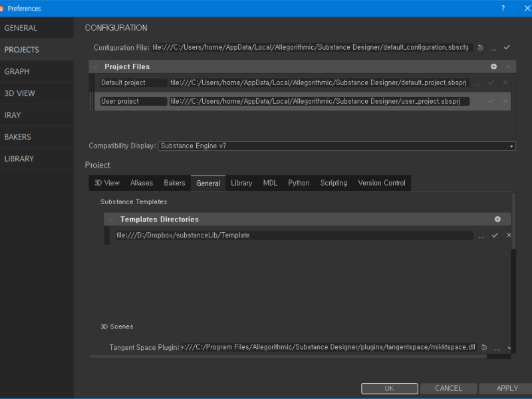Remove the Template directory with its X icon

(x=509, y=235)
